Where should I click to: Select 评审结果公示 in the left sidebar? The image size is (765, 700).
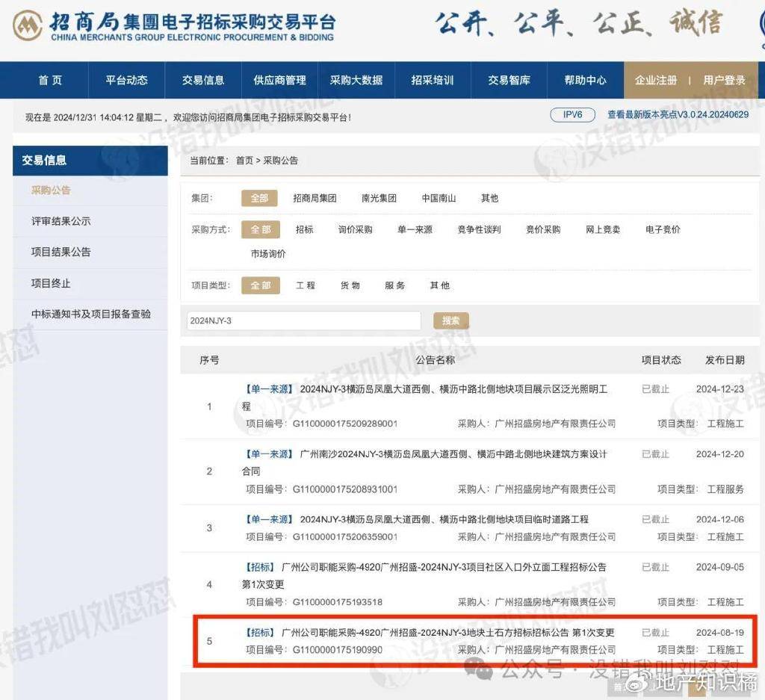click(x=61, y=221)
